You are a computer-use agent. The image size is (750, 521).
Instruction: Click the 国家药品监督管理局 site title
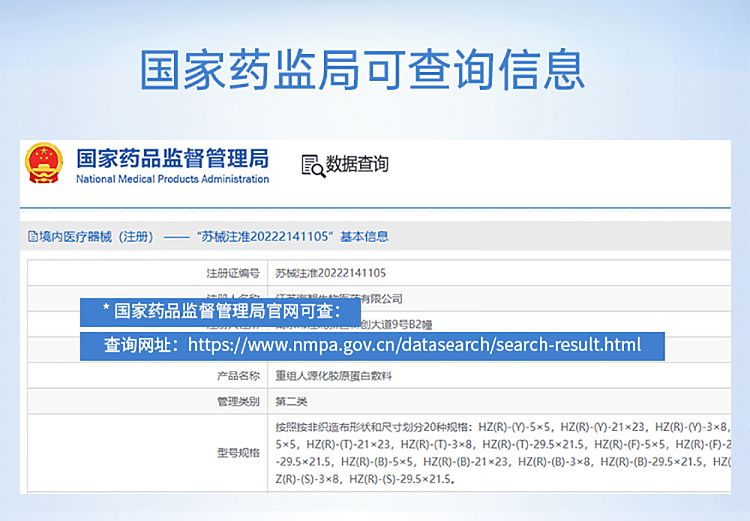tap(173, 158)
